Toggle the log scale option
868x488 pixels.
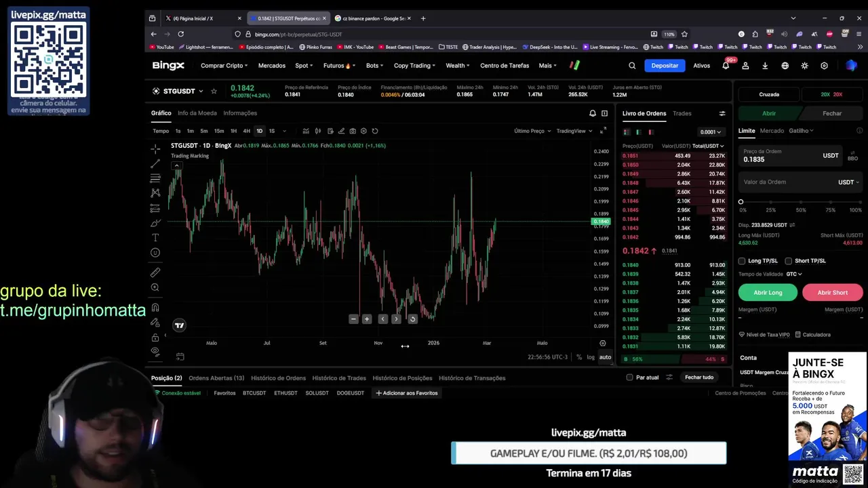coord(591,357)
